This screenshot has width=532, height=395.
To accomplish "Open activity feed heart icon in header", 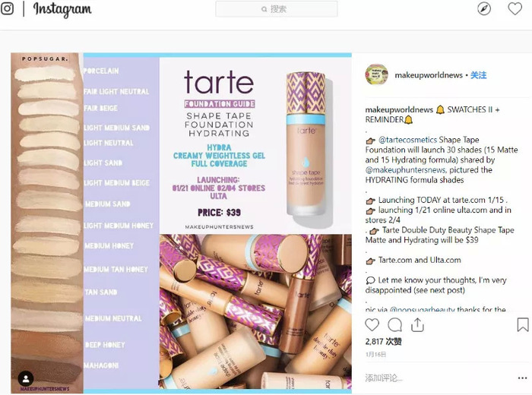I will click(515, 9).
